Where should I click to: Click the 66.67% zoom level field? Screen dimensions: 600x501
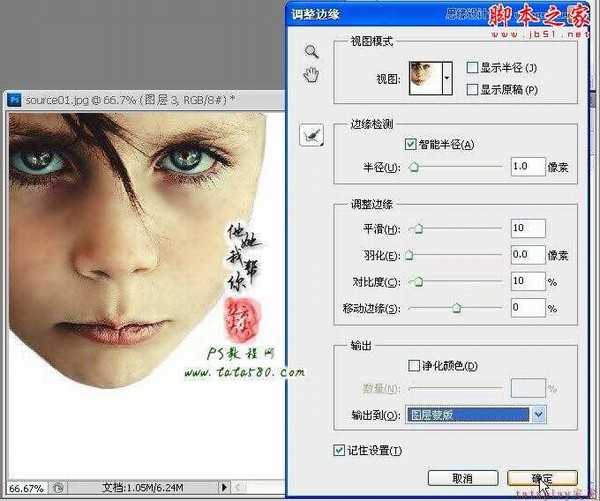[x=26, y=488]
